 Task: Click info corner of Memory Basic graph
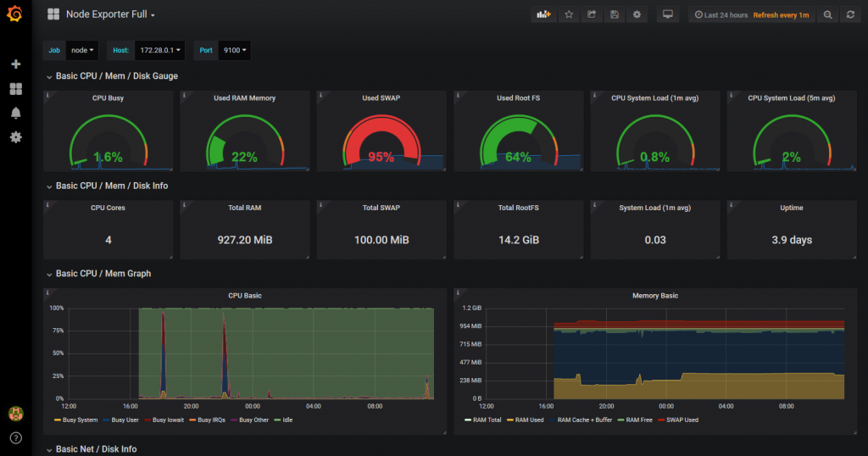coord(457,292)
